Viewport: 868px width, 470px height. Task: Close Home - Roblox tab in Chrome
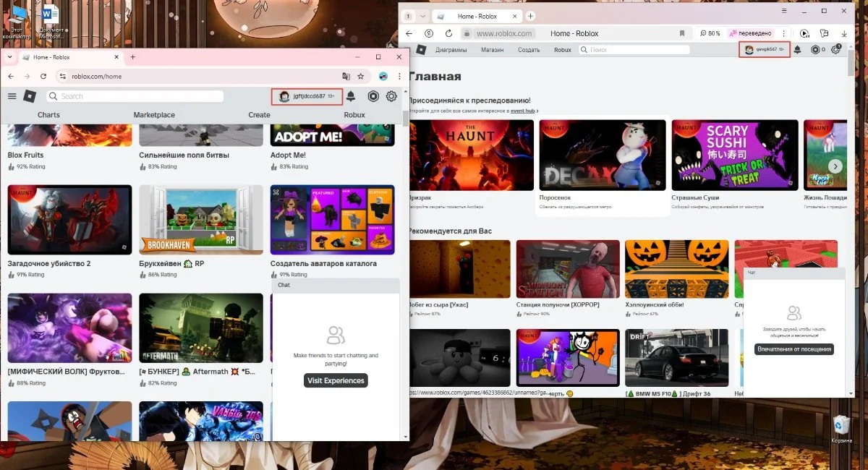tap(116, 57)
